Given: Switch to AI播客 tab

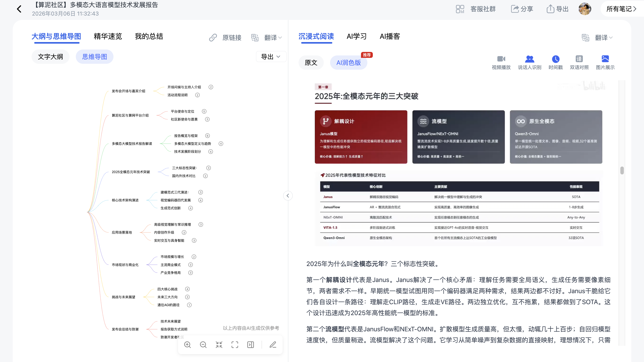Looking at the screenshot, I should coord(390,37).
